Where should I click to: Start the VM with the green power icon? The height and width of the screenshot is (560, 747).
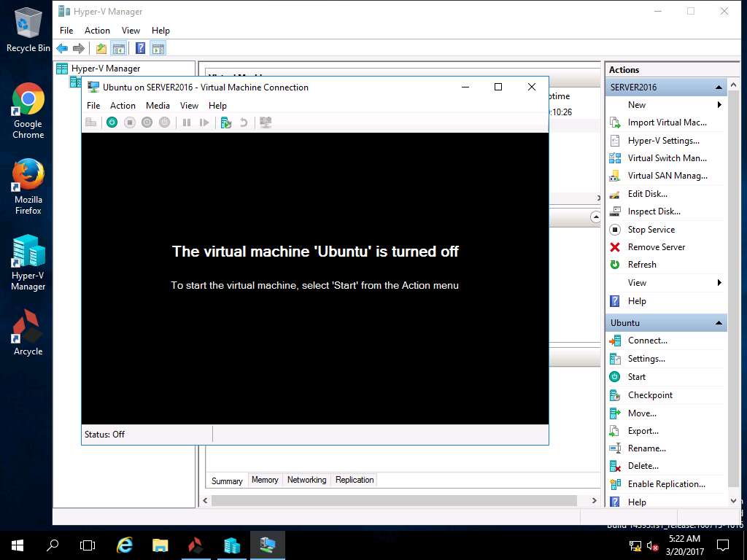coord(112,122)
